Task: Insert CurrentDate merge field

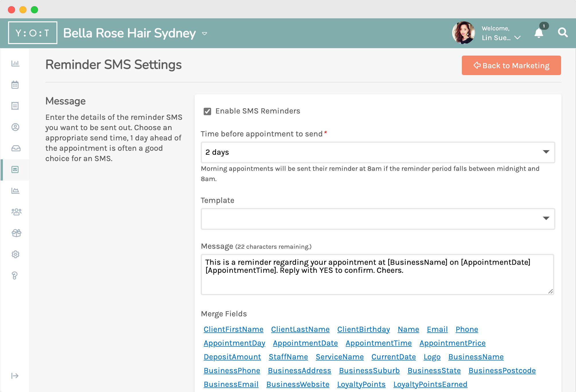Action: point(394,357)
